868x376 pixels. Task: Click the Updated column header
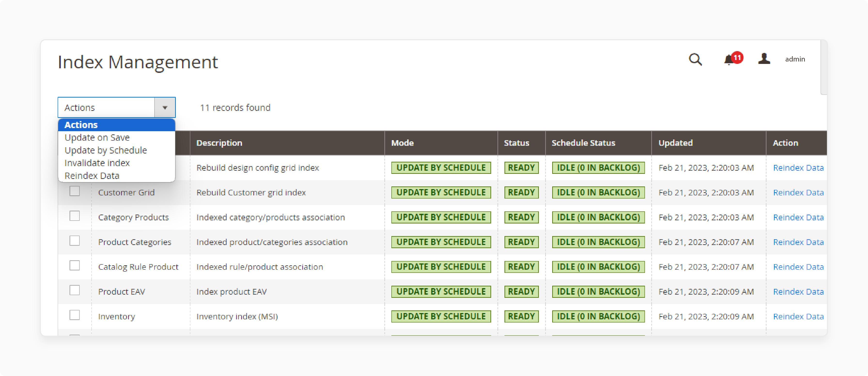(709, 143)
